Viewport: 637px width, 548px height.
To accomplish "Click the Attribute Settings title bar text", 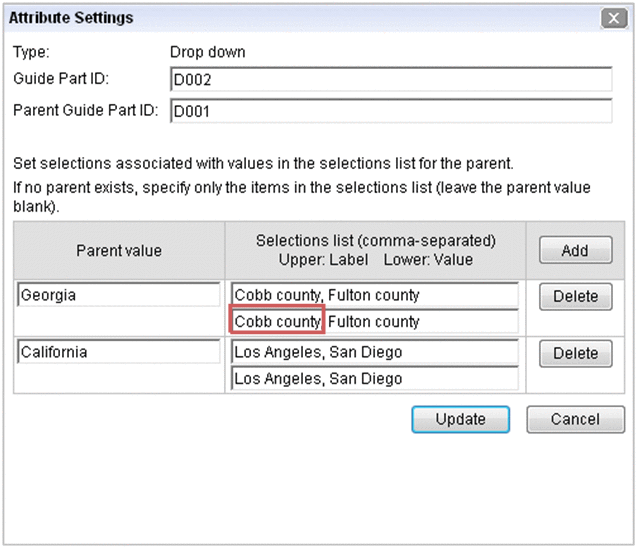I will tap(71, 19).
